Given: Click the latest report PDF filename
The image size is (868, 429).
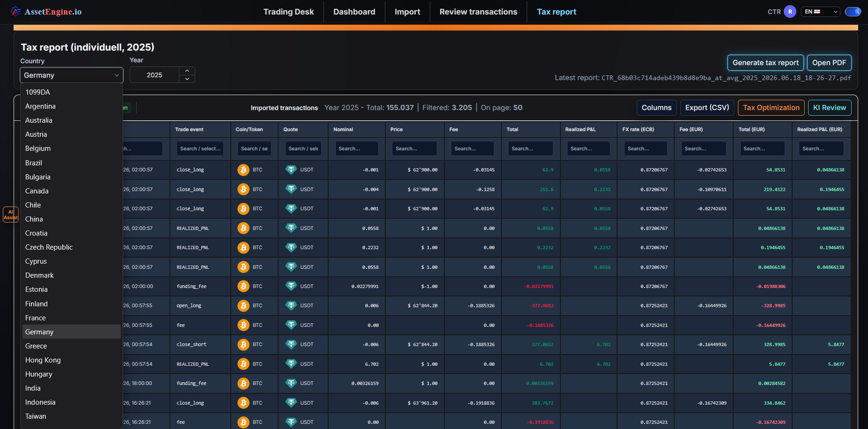Looking at the screenshot, I should point(726,78).
